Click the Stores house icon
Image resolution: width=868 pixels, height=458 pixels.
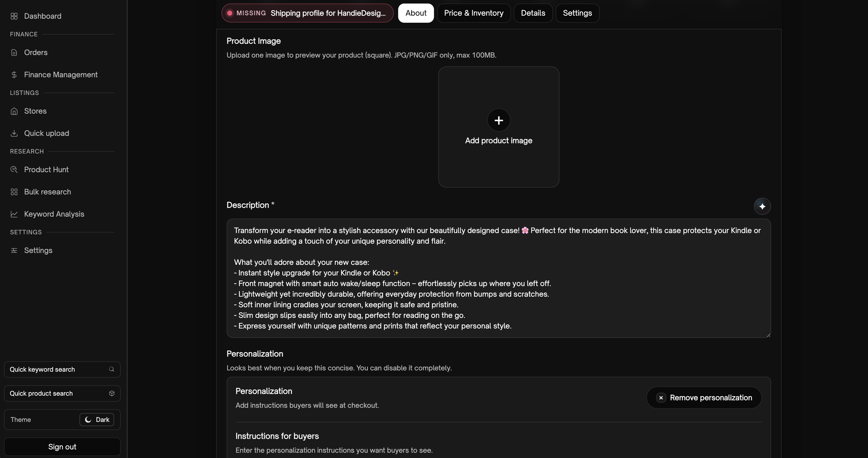click(x=14, y=111)
